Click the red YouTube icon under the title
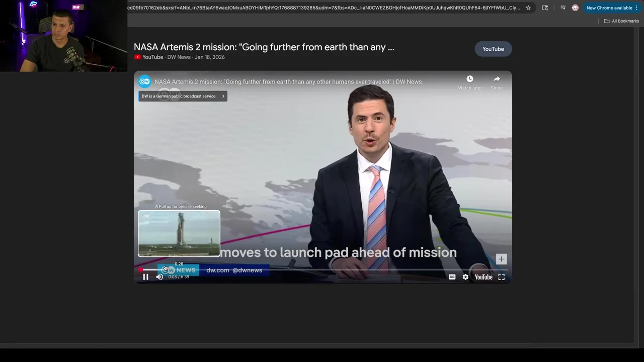This screenshot has height=362, width=644. (x=137, y=57)
